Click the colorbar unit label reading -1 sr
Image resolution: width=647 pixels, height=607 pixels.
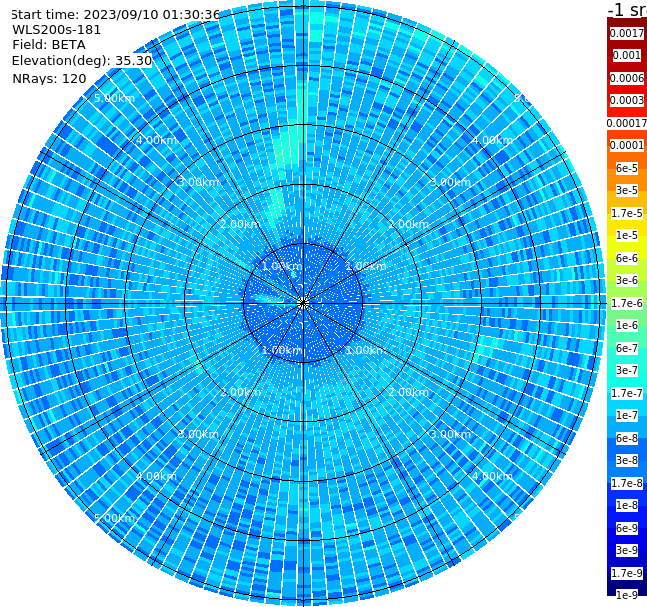pyautogui.click(x=627, y=9)
